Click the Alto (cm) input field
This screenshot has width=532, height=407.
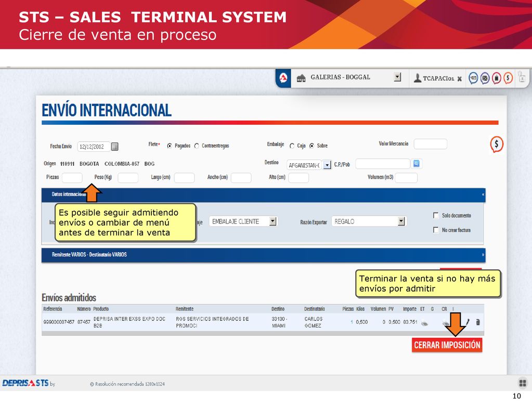(x=299, y=177)
